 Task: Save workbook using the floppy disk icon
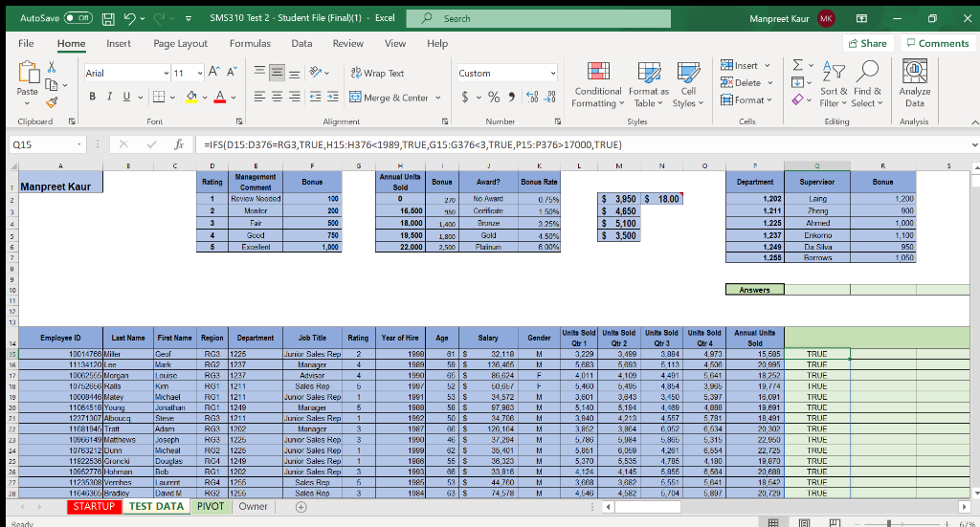point(107,19)
